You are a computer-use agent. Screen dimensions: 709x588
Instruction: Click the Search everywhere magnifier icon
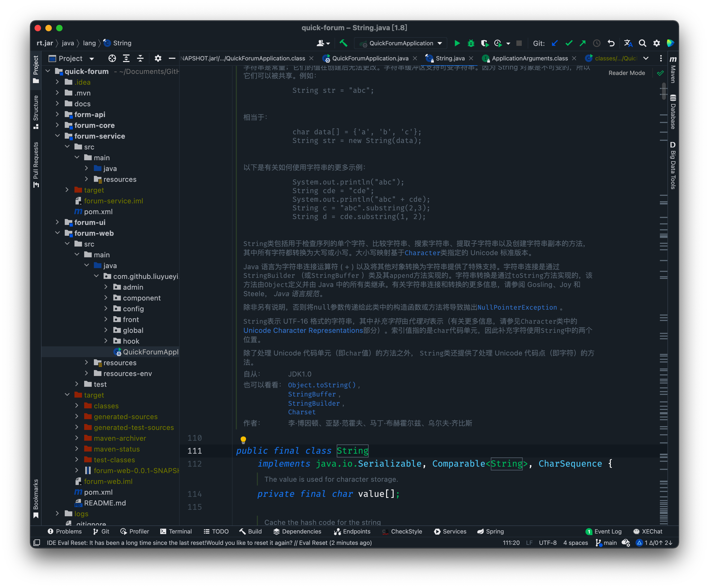[x=644, y=42]
